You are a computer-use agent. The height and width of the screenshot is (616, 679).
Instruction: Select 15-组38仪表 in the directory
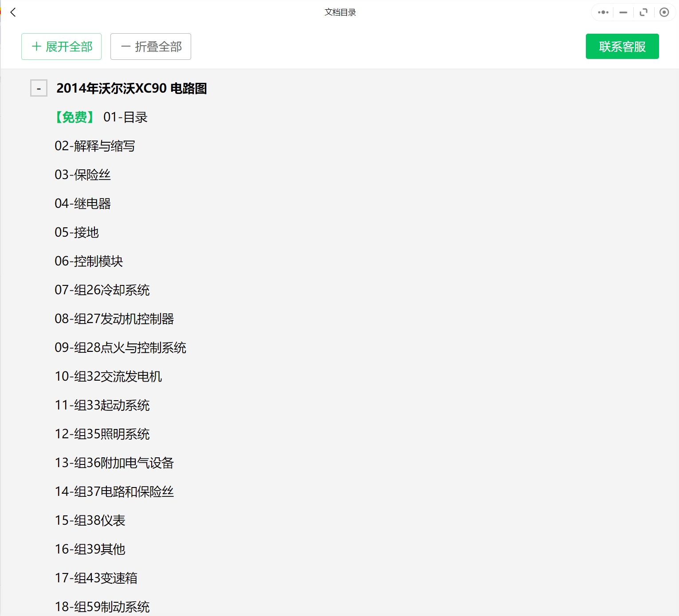[x=90, y=520]
